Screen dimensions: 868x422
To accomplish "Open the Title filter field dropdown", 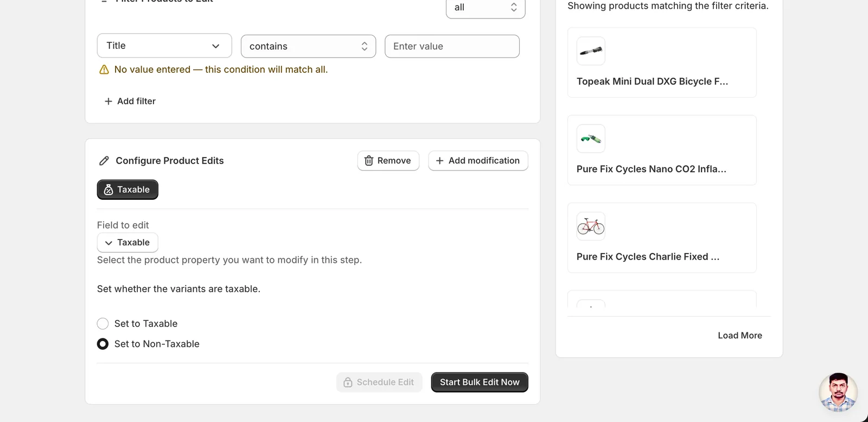I will (x=164, y=46).
